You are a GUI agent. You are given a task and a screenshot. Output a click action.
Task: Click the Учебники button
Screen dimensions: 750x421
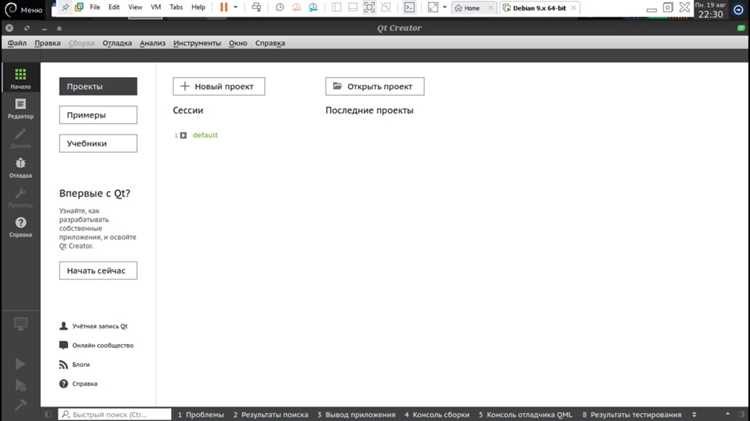pos(98,144)
